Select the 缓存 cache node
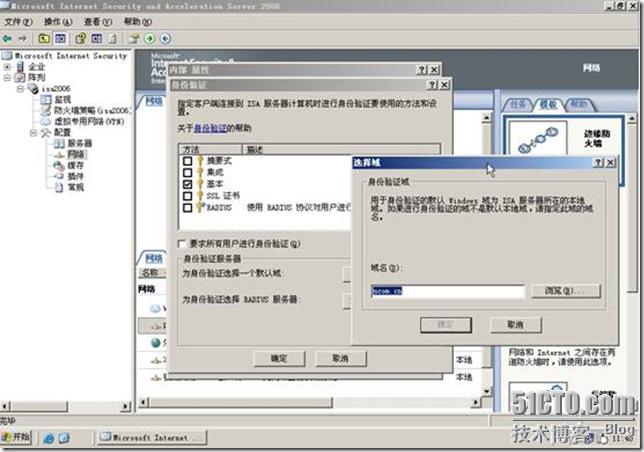 pyautogui.click(x=76, y=165)
